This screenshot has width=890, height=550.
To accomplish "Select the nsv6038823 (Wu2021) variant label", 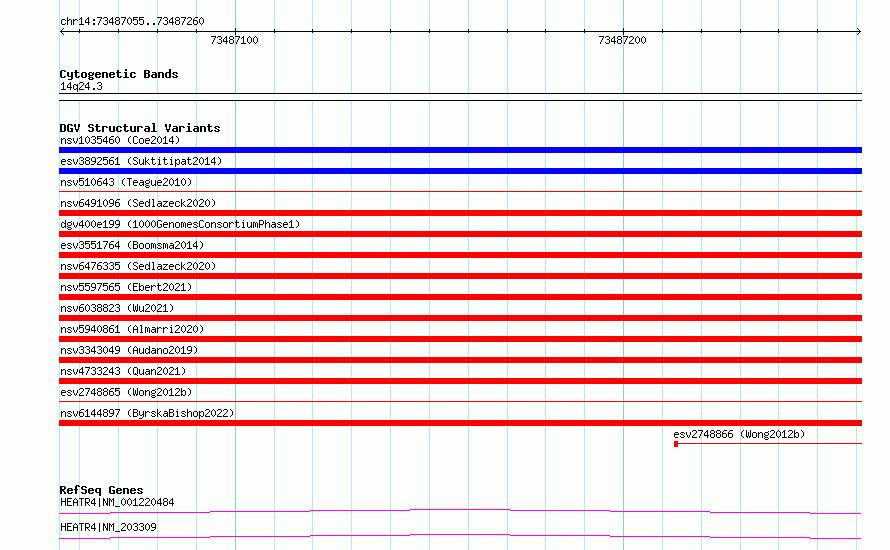I will tap(117, 308).
